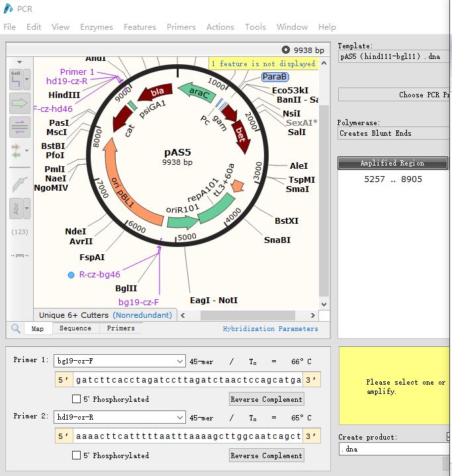
Task: Select the cat feature arrow on map
Action: (121, 119)
